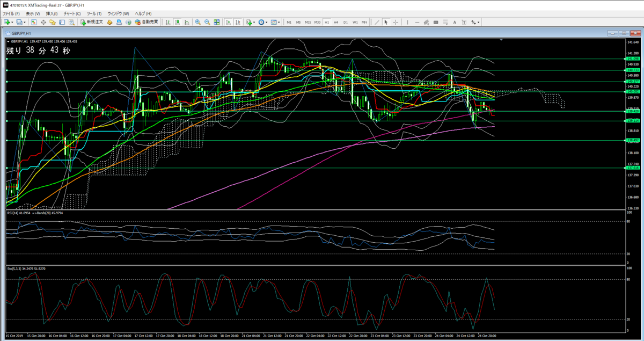The width and height of the screenshot is (644, 341).
Task: Select the arrow cursor tool
Action: 386,22
